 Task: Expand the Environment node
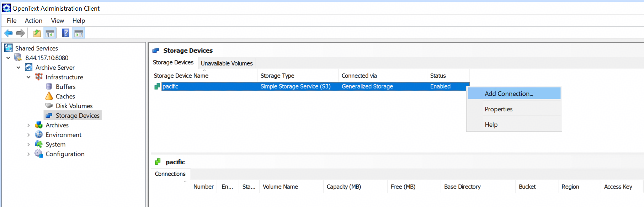tap(28, 135)
